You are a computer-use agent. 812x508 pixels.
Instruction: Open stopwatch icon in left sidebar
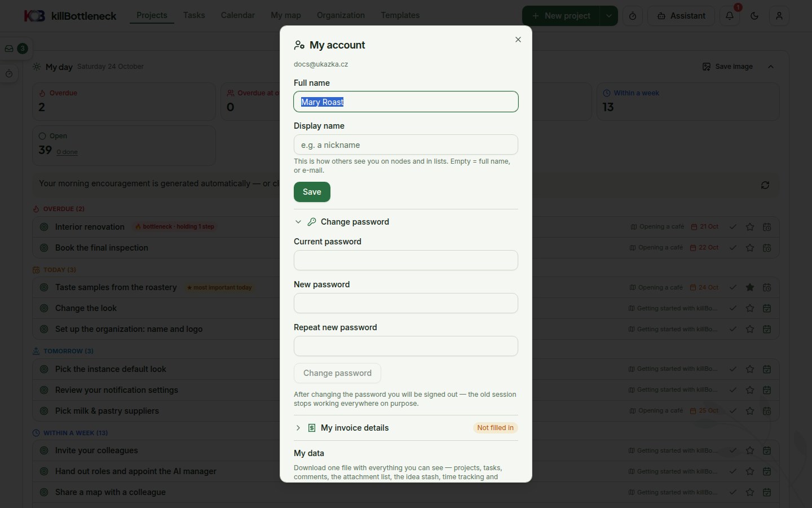[9, 74]
